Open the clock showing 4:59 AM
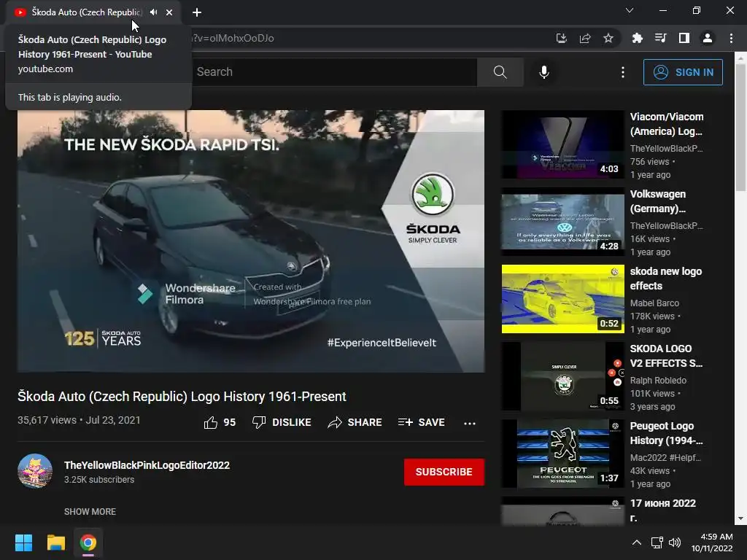This screenshot has width=747, height=560. pyautogui.click(x=712, y=542)
